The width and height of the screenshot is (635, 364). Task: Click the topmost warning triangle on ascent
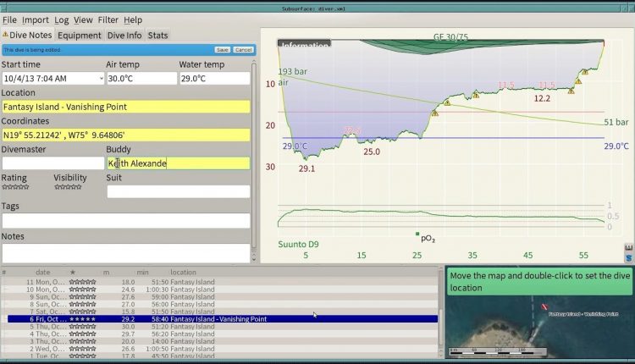coord(585,72)
